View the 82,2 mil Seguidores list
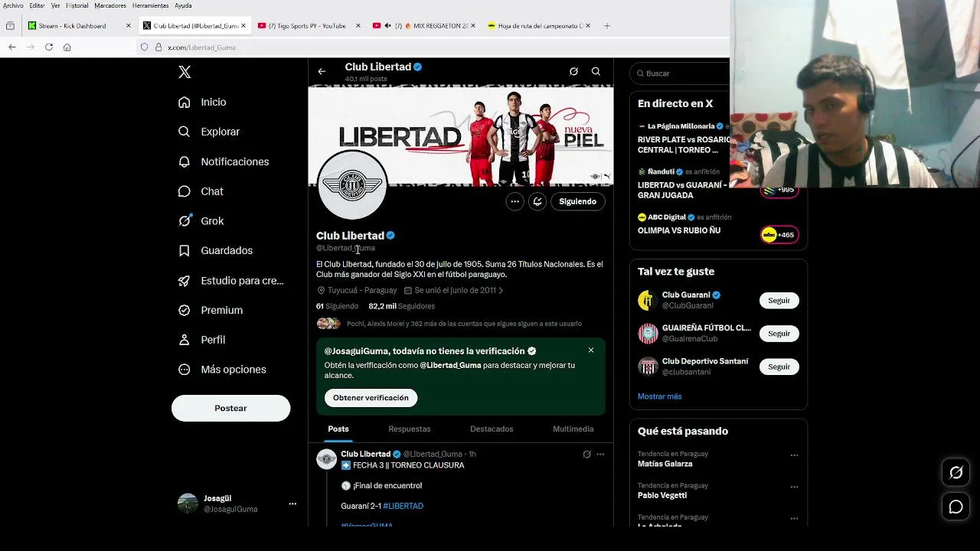The height and width of the screenshot is (551, 980). [x=401, y=306]
